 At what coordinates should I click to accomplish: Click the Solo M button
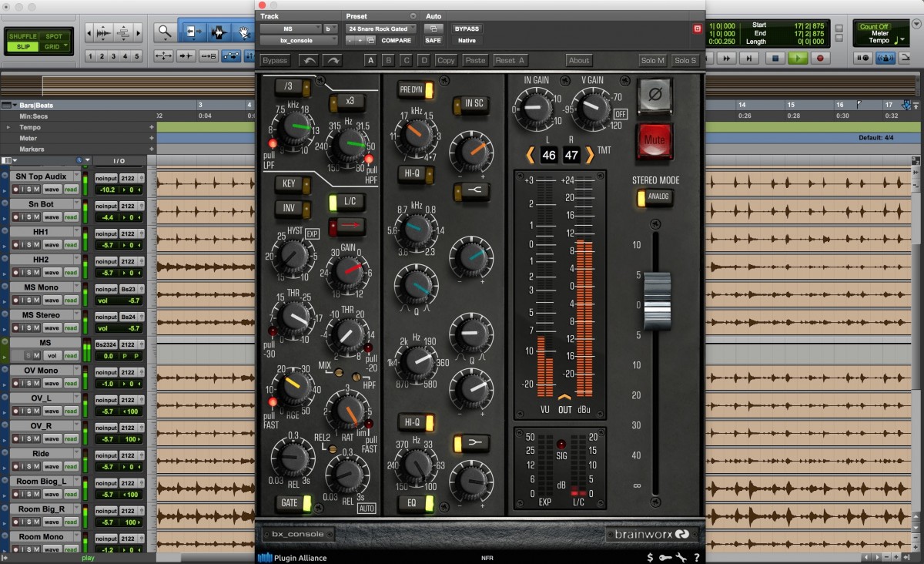(652, 60)
